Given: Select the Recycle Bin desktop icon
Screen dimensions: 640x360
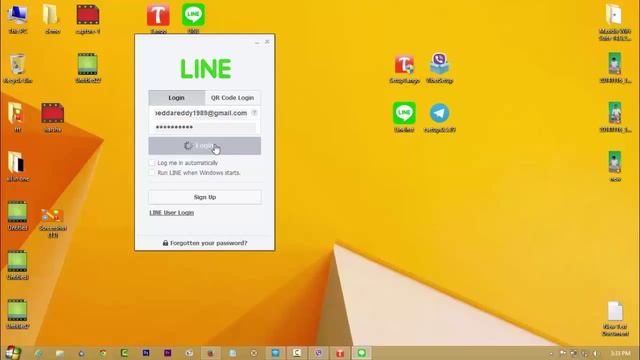Looking at the screenshot, I should pos(18,68).
